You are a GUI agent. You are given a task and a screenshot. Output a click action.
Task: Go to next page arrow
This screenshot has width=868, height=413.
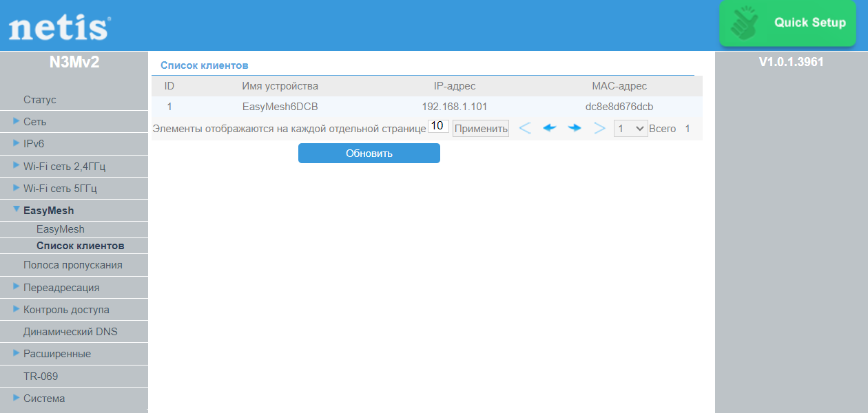tap(575, 128)
